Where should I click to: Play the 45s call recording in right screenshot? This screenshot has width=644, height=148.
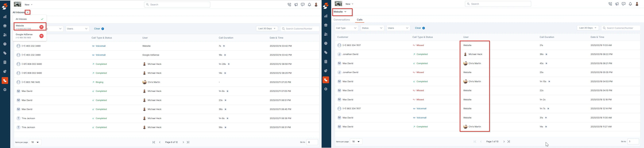[x=547, y=63]
